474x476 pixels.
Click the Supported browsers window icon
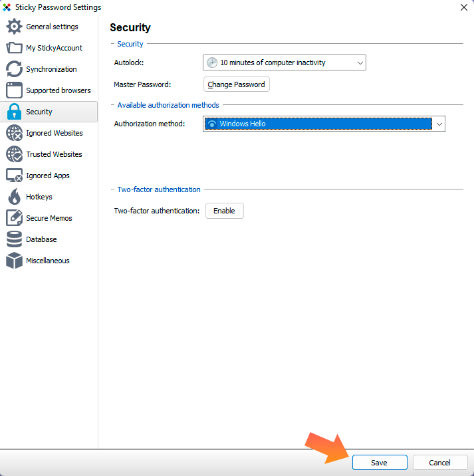click(14, 90)
